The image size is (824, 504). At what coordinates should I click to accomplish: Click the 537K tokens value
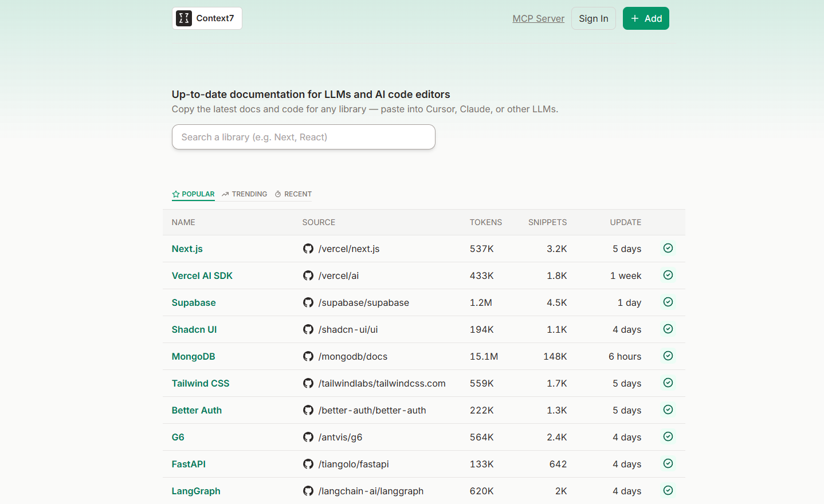tap(482, 249)
